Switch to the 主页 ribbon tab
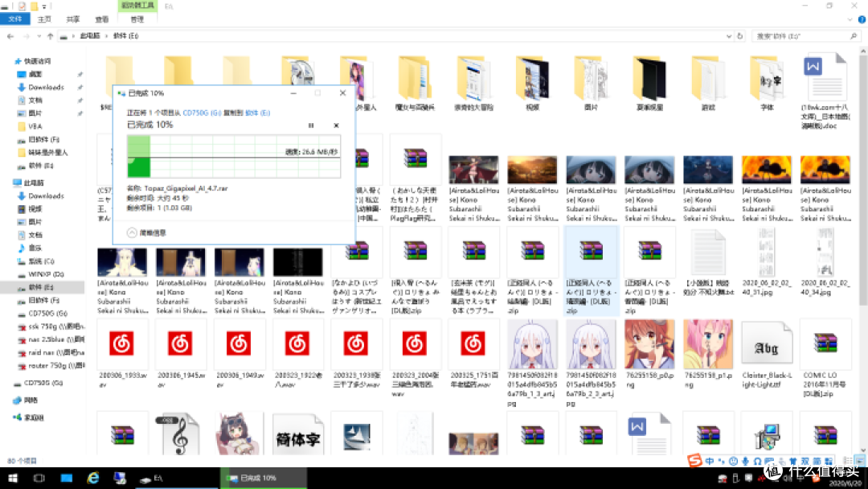Screen dimensions: 868x489 coord(44,19)
